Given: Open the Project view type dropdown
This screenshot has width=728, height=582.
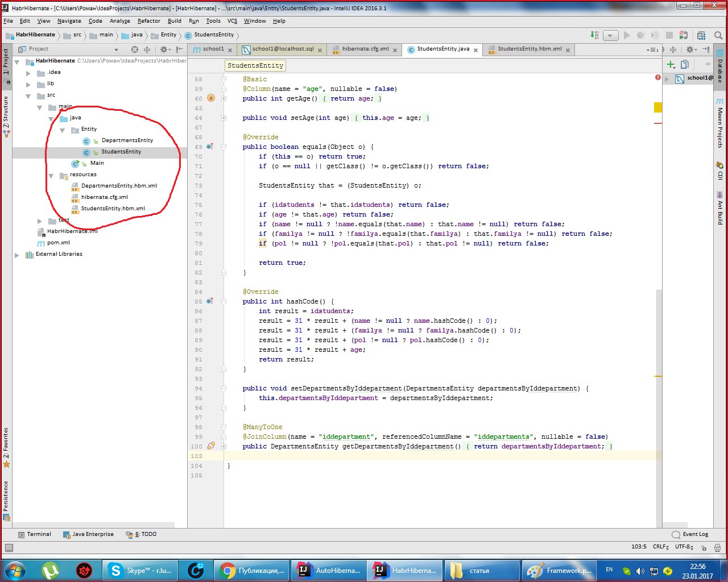Looking at the screenshot, I should [x=116, y=49].
